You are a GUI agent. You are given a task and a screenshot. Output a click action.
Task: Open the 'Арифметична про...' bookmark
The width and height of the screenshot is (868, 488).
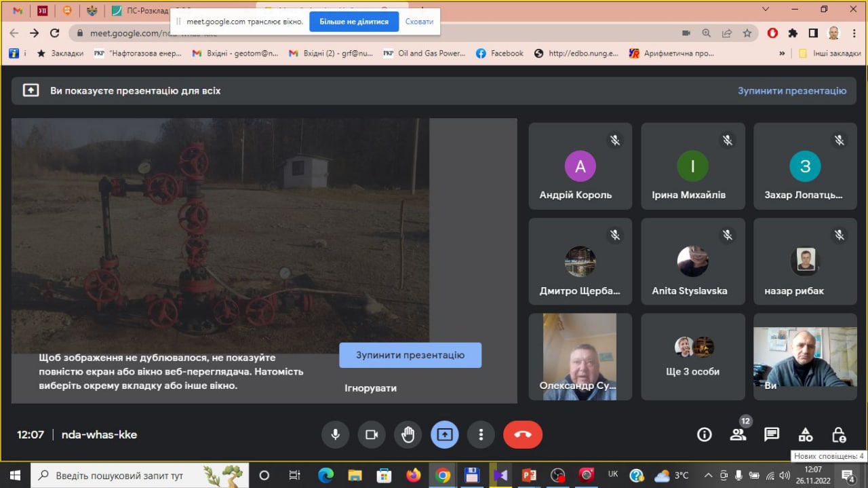point(672,53)
